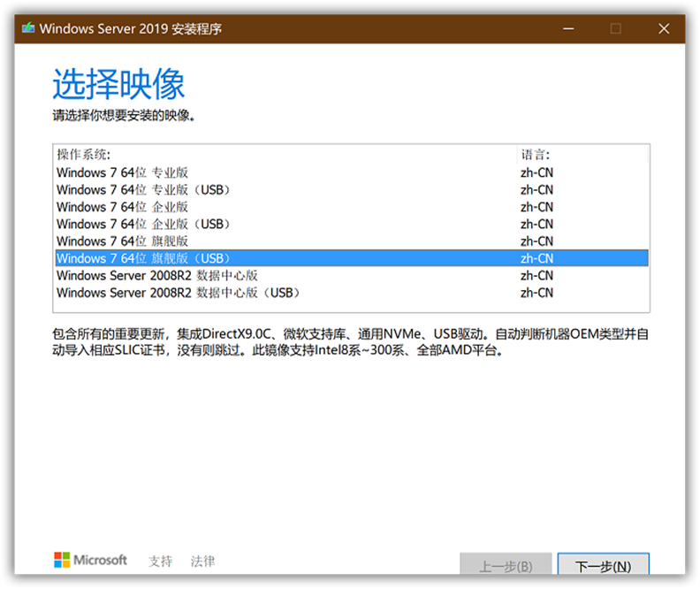The height and width of the screenshot is (589, 700).
Task: Open the 支持 link
Action: coord(160,561)
